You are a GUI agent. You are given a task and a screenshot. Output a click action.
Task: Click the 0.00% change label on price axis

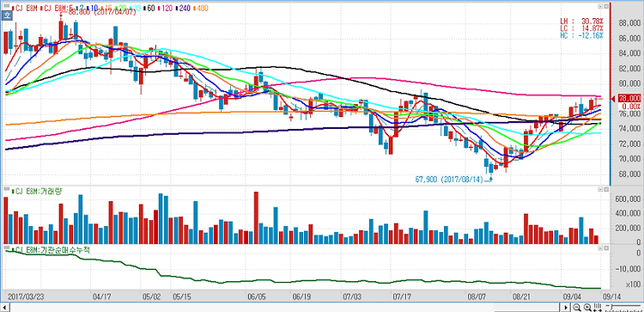[x=632, y=106]
